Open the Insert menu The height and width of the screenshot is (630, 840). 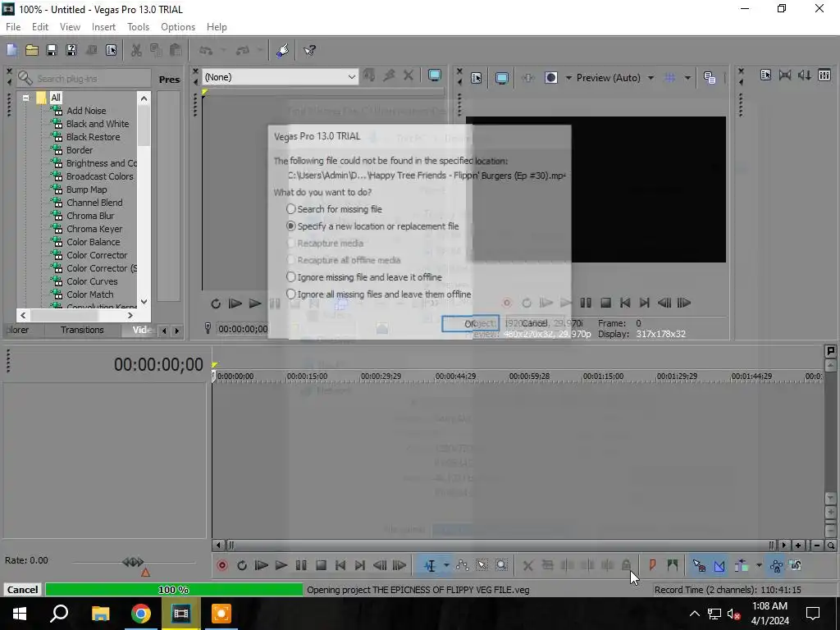click(x=103, y=27)
